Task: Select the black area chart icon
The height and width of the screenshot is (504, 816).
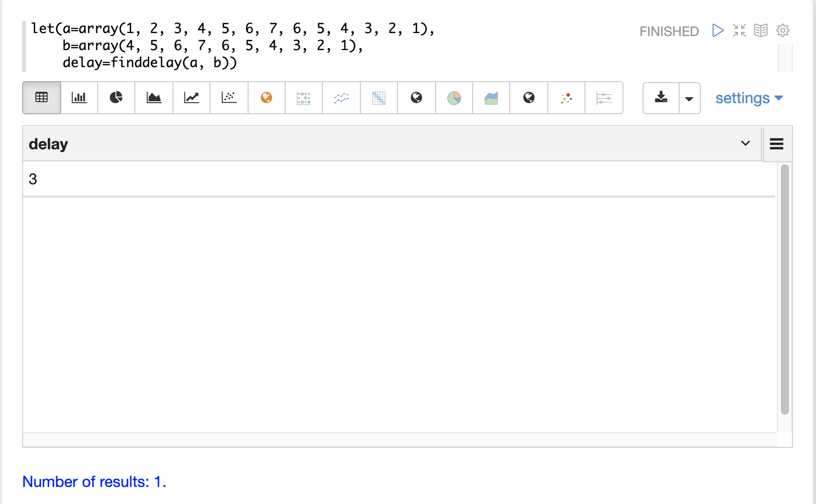Action: coord(154,98)
